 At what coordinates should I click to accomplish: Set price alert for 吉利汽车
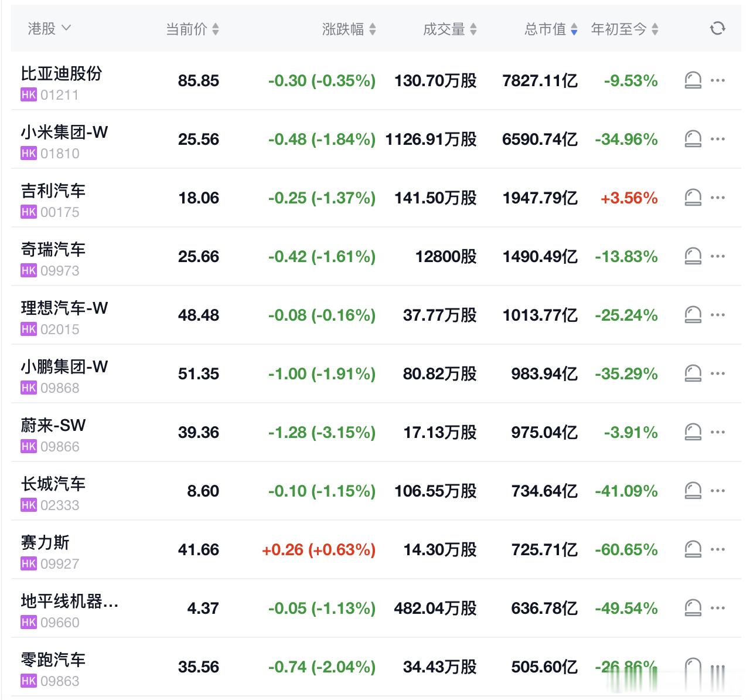pos(693,198)
